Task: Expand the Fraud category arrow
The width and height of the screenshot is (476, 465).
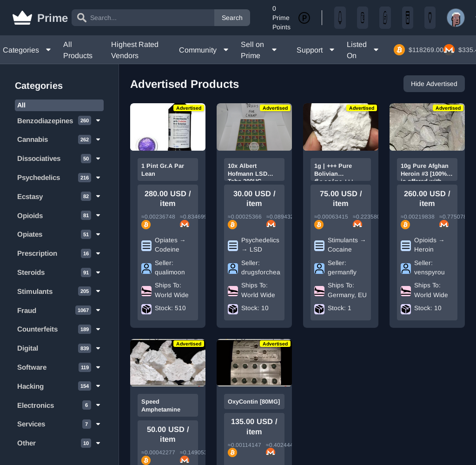Action: (98, 310)
